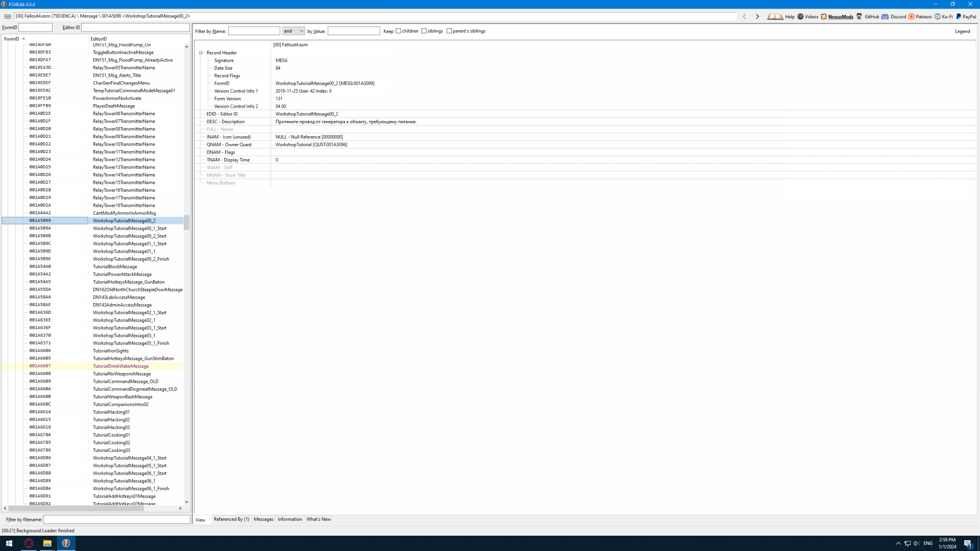Image resolution: width=980 pixels, height=551 pixels.
Task: Open the Videos link icon
Action: 800,16
